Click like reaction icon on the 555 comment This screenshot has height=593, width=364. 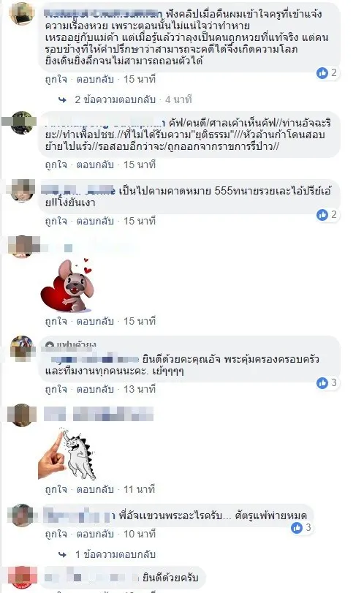coord(322,215)
